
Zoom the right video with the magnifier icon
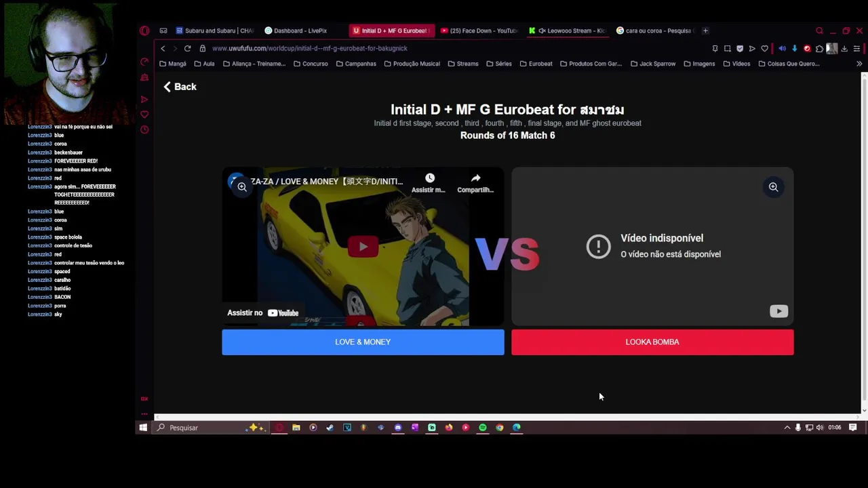[773, 187]
